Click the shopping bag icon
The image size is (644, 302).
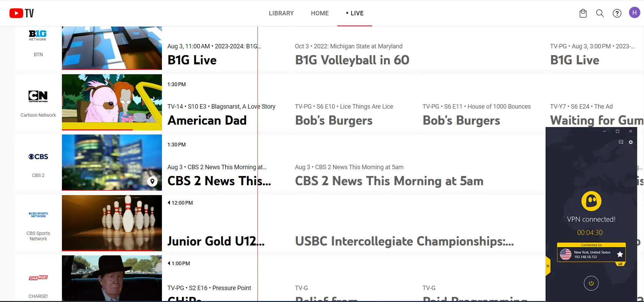click(583, 13)
